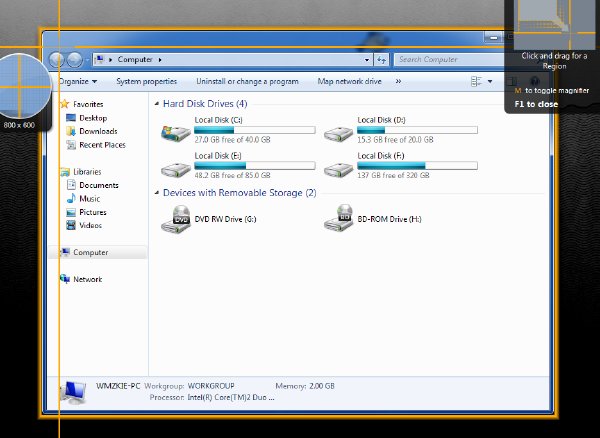The width and height of the screenshot is (600, 438).
Task: Click the WMZKIE-PC computer icon in details pane
Action: click(x=74, y=392)
